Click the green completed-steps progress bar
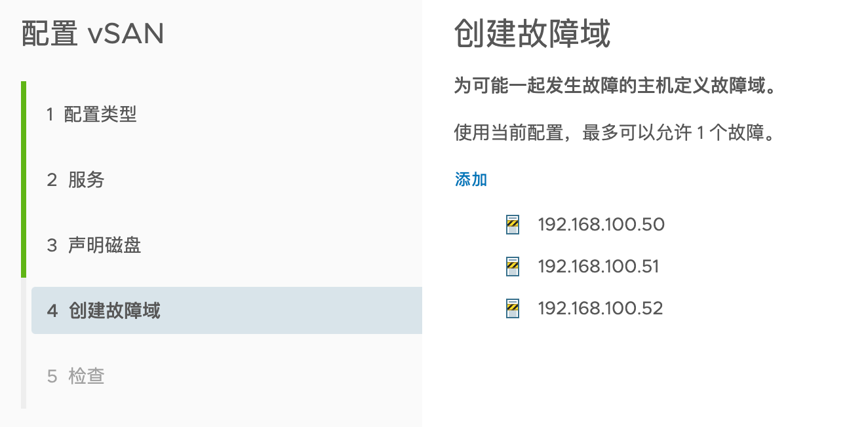 (24, 179)
